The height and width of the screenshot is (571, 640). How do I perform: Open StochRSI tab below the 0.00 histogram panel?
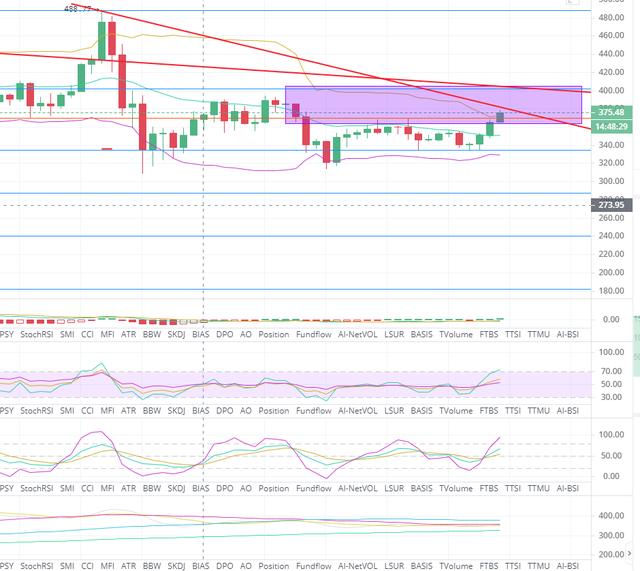[37, 334]
